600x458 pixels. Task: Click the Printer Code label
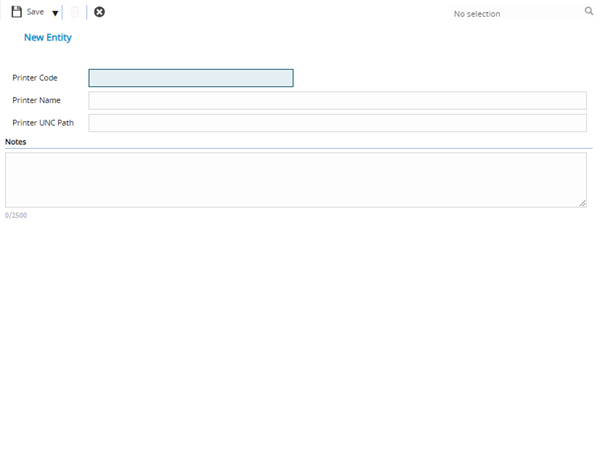click(35, 78)
